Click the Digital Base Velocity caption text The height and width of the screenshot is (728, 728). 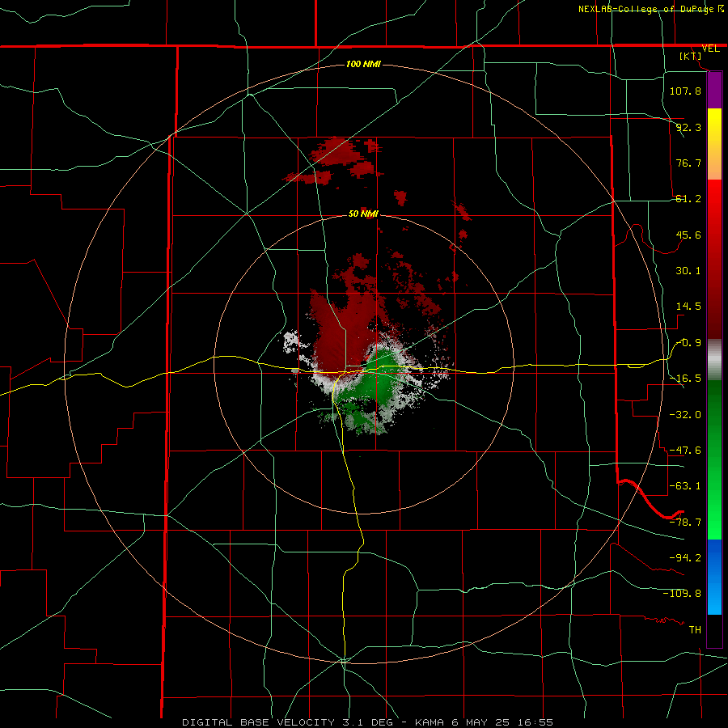click(x=367, y=722)
